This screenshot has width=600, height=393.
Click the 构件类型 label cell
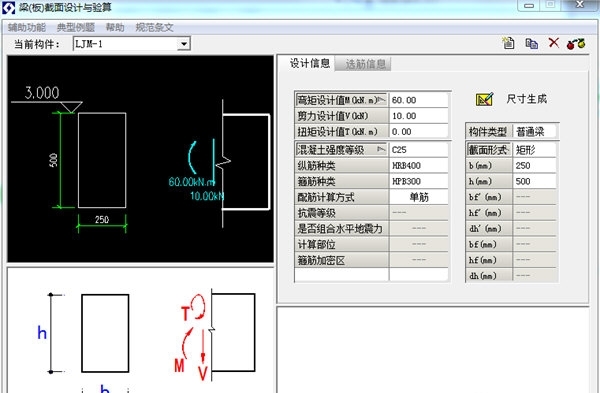pyautogui.click(x=489, y=132)
